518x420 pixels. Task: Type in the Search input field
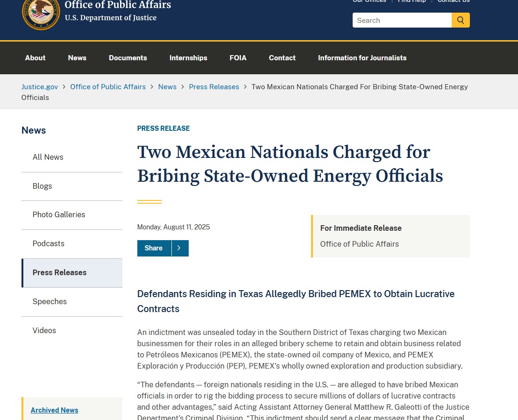coord(402,20)
